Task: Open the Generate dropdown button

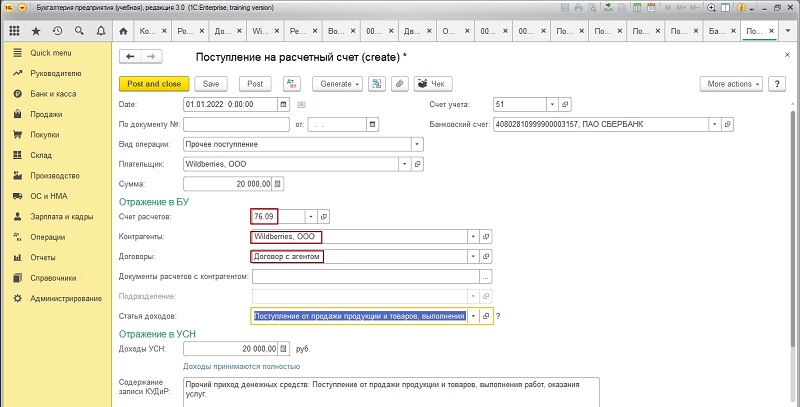Action: pos(337,84)
